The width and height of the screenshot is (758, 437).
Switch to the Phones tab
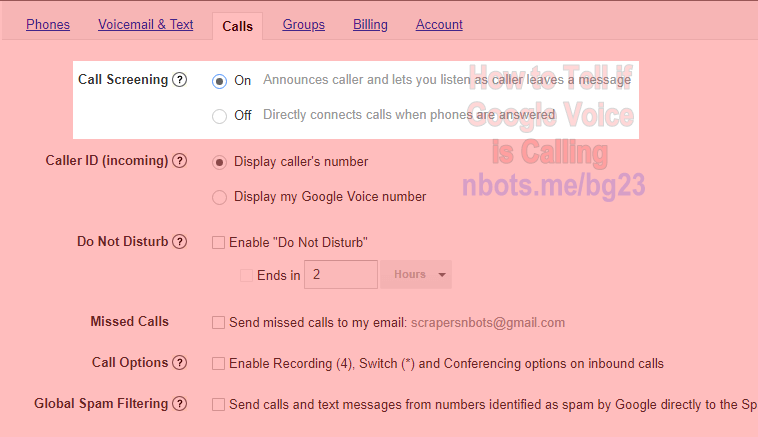[48, 25]
